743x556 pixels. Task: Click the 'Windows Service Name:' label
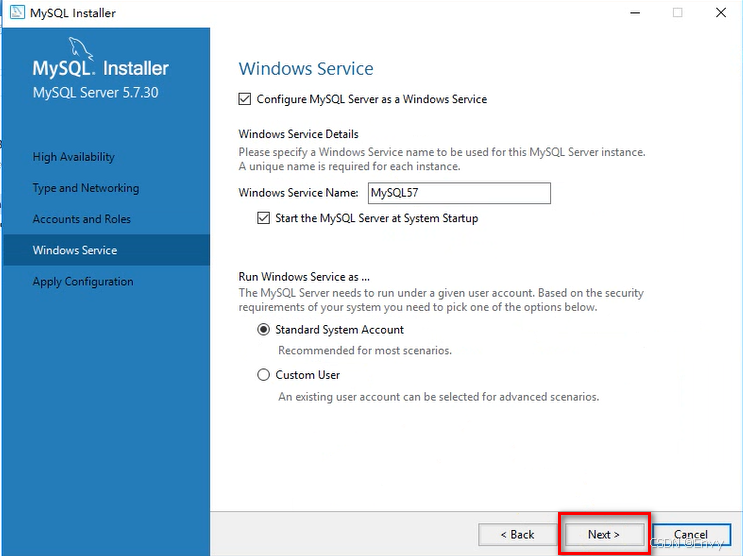coord(299,192)
